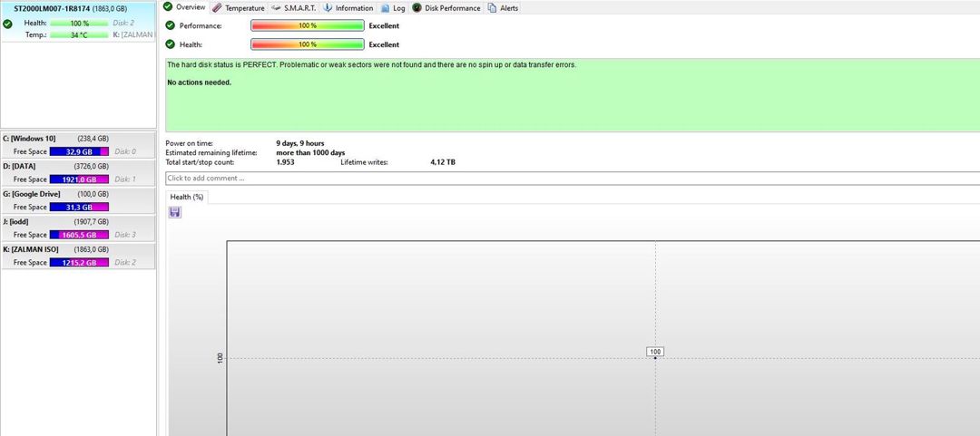Image resolution: width=980 pixels, height=436 pixels.
Task: Click the 'Power on time:' label
Action: (190, 143)
